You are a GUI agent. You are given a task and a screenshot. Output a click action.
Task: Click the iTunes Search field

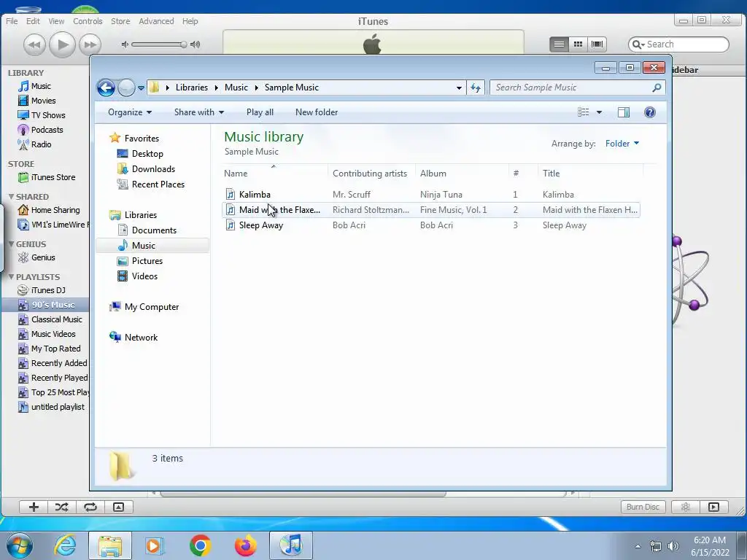click(x=678, y=44)
